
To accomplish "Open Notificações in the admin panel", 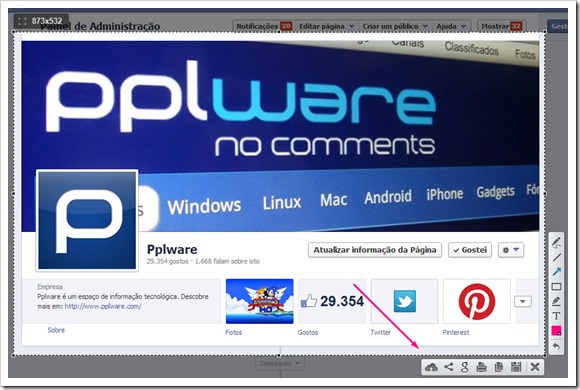I will pyautogui.click(x=264, y=26).
